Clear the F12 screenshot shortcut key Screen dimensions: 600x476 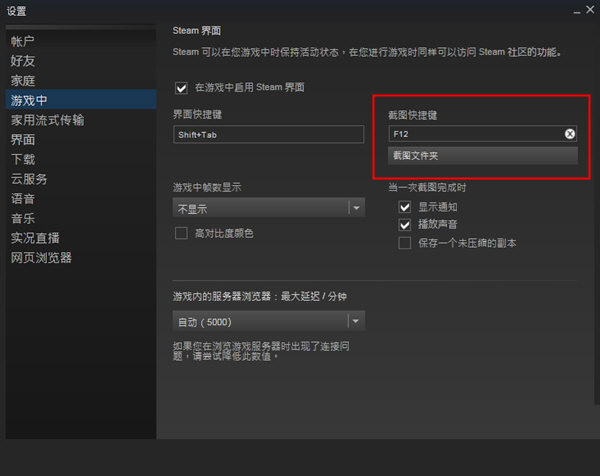tap(570, 134)
